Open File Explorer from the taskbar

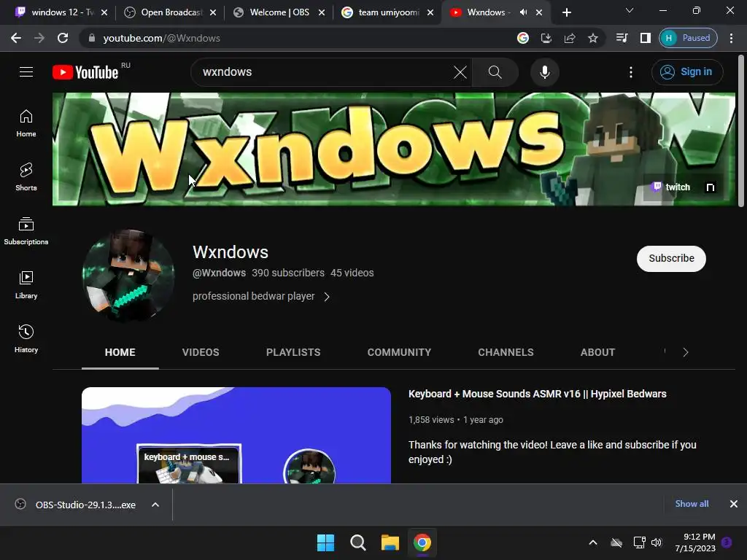(x=390, y=542)
